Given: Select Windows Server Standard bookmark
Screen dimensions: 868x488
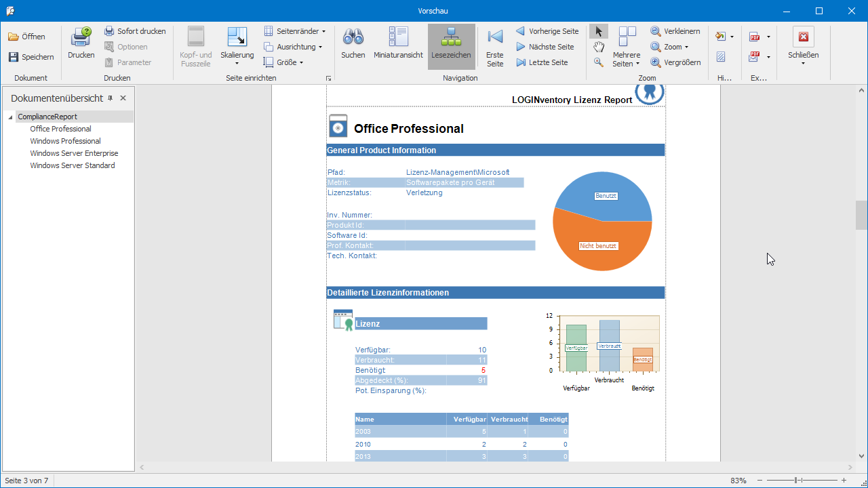Looking at the screenshot, I should [73, 165].
